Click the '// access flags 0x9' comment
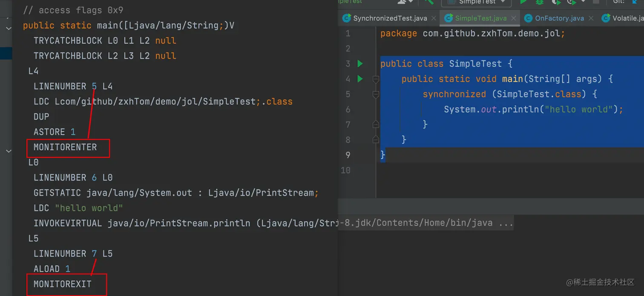644x296 pixels. click(x=73, y=10)
